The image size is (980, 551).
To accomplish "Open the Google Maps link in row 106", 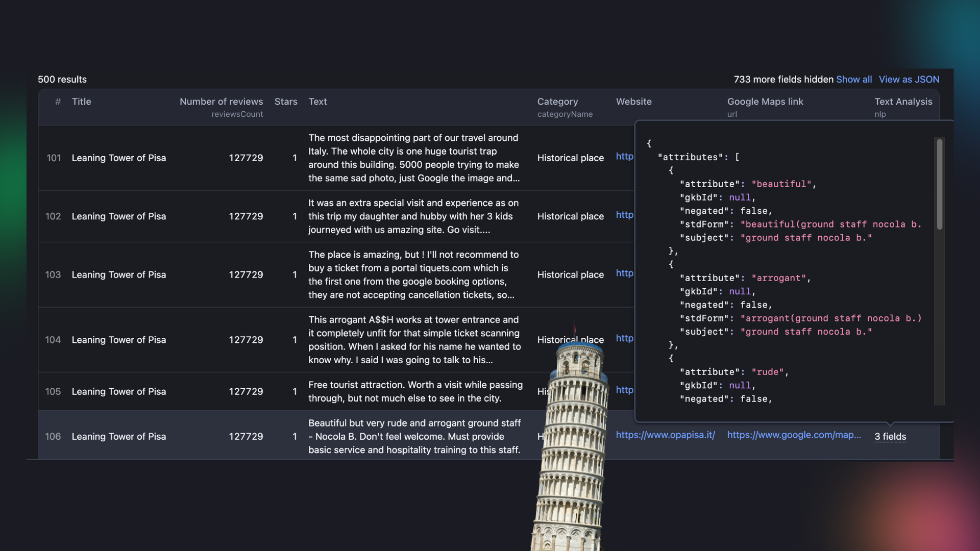I will 793,435.
